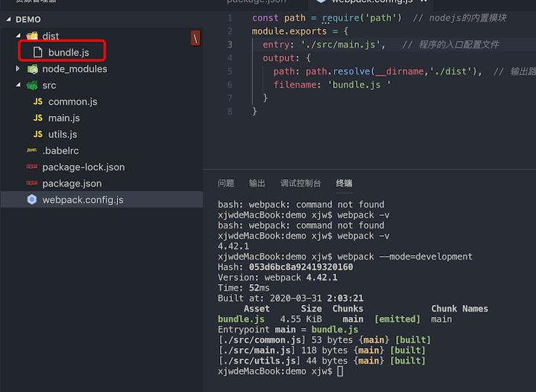Image resolution: width=536 pixels, height=392 pixels.
Task: Click the terminal prompt cursor
Action: pos(340,371)
